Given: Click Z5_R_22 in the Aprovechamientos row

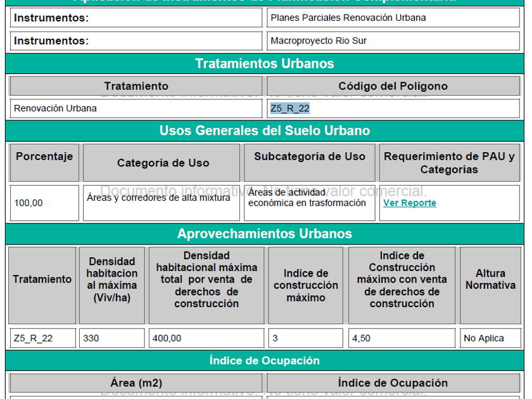Looking at the screenshot, I should pyautogui.click(x=42, y=338).
